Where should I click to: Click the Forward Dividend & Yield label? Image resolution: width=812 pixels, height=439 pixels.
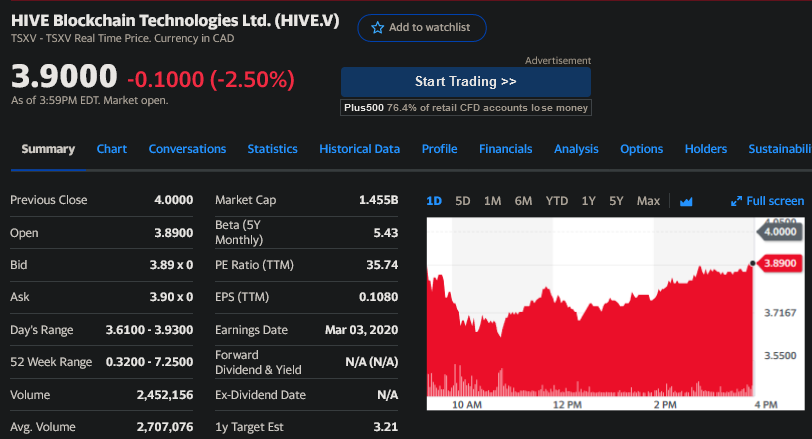pos(258,362)
